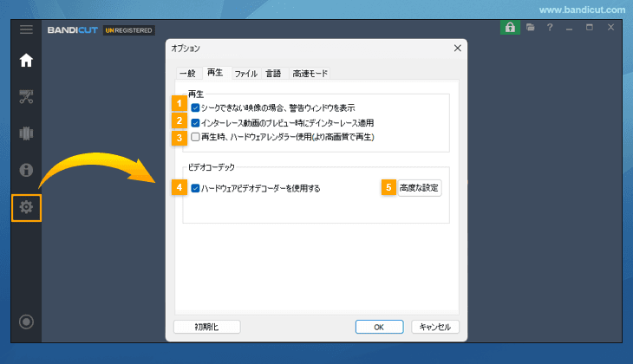Toggle インターレース動画 deinterlace checkbox
This screenshot has height=364, width=633.
195,123
